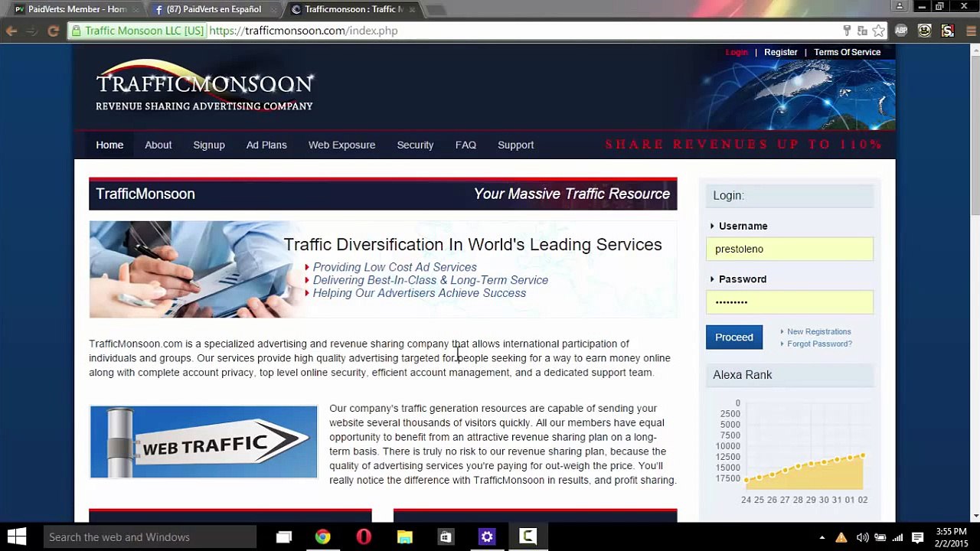Open the network signal tray icon
980x551 pixels.
click(x=897, y=537)
